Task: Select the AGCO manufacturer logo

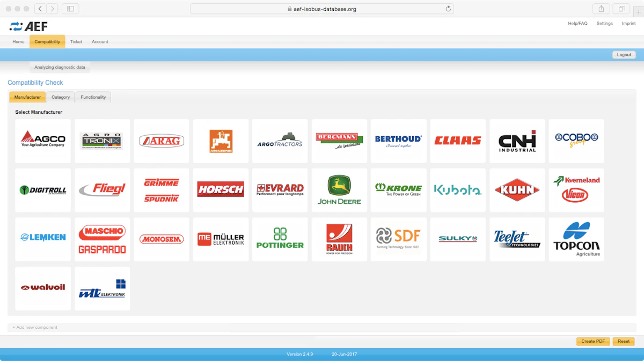Action: [x=43, y=141]
